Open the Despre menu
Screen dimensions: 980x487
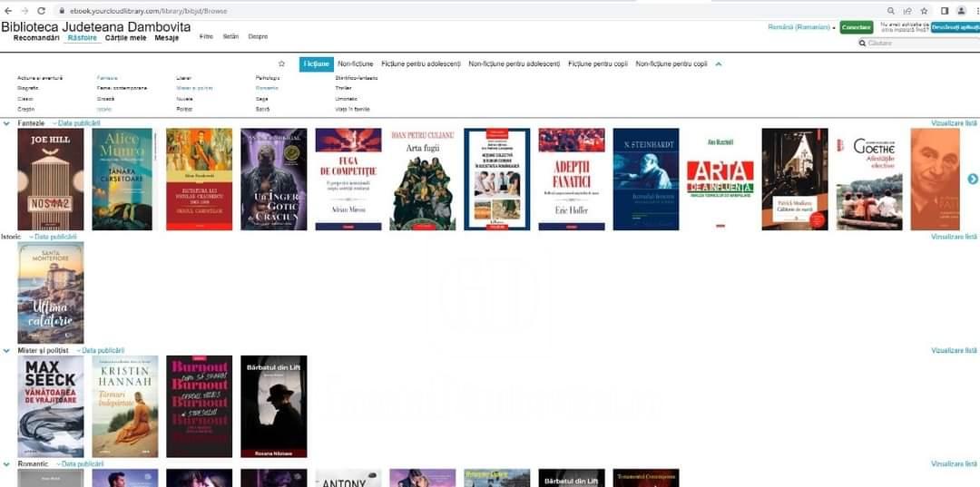point(258,37)
